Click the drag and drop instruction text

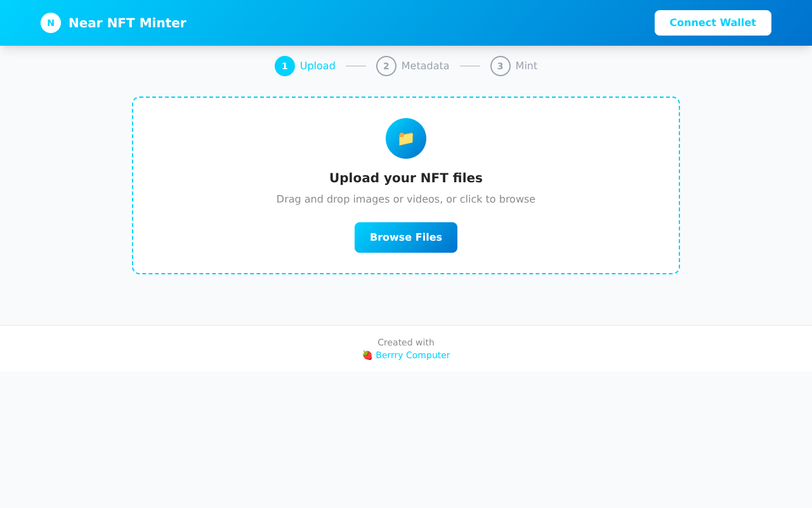pyautogui.click(x=406, y=199)
